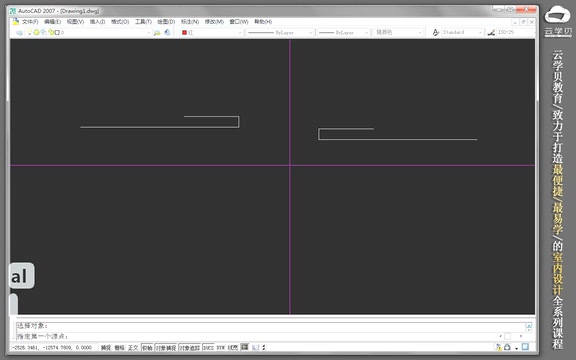This screenshot has width=576, height=360.
Task: Click the Make Object's Layer Current icon
Action: point(157,33)
